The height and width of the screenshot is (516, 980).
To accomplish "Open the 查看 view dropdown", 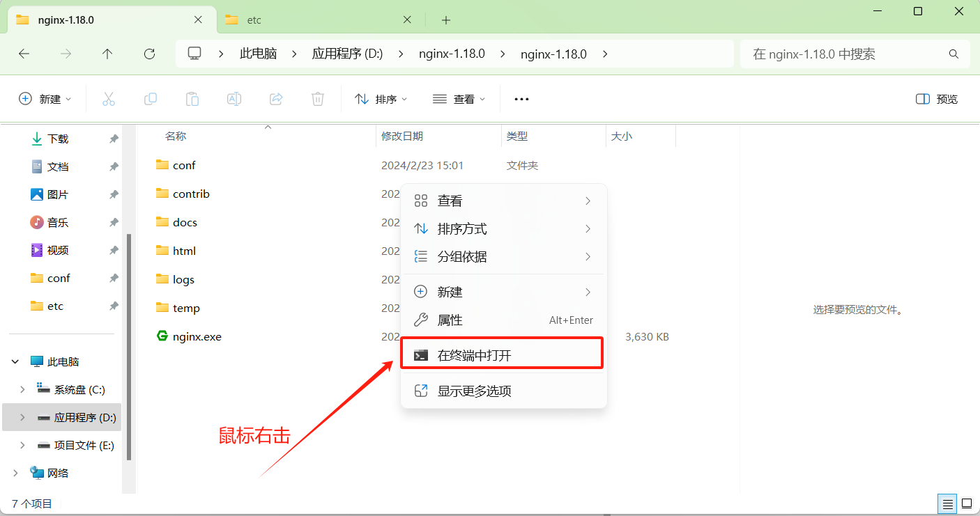I will (459, 99).
